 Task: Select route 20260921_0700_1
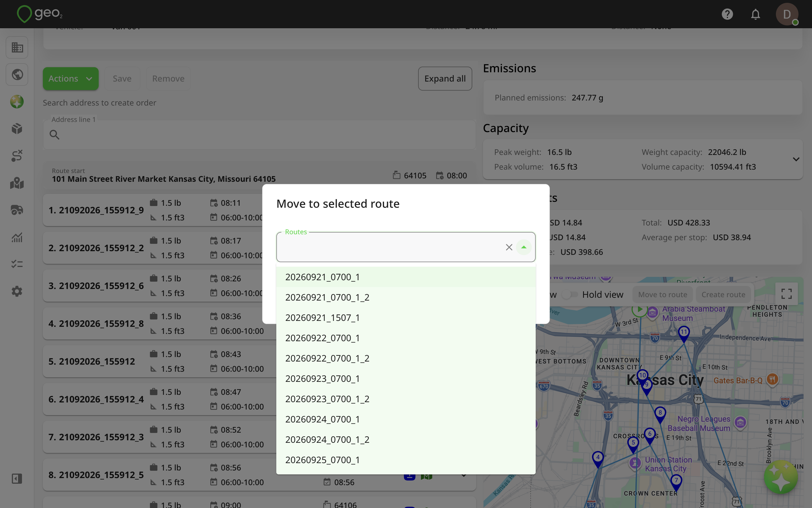406,277
